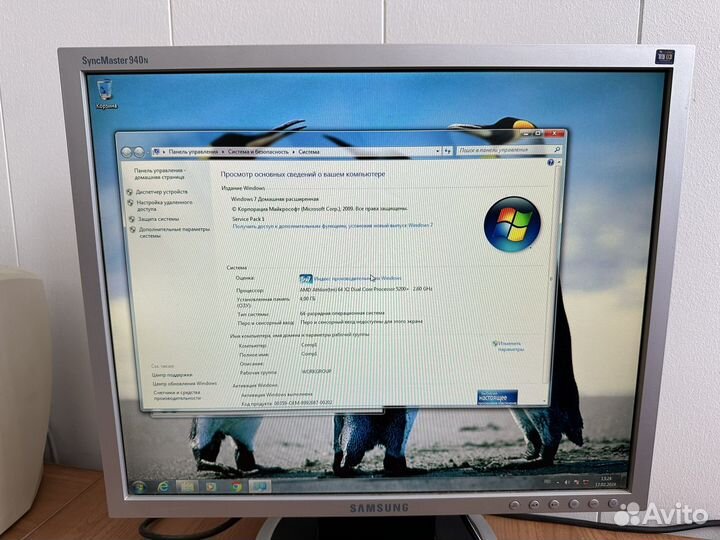Open Центр поддержки link
The height and width of the screenshot is (540, 720).
click(x=172, y=375)
